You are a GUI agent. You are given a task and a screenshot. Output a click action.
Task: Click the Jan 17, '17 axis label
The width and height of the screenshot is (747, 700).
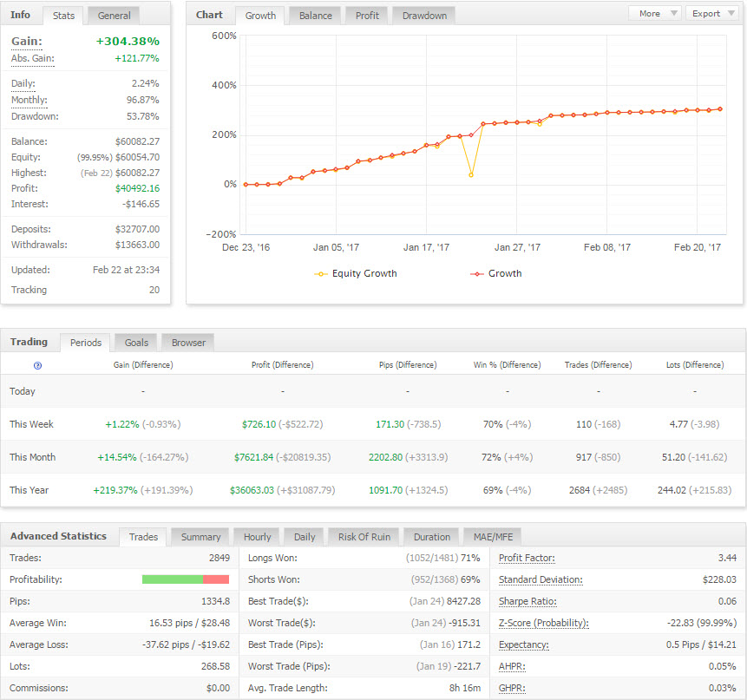426,247
